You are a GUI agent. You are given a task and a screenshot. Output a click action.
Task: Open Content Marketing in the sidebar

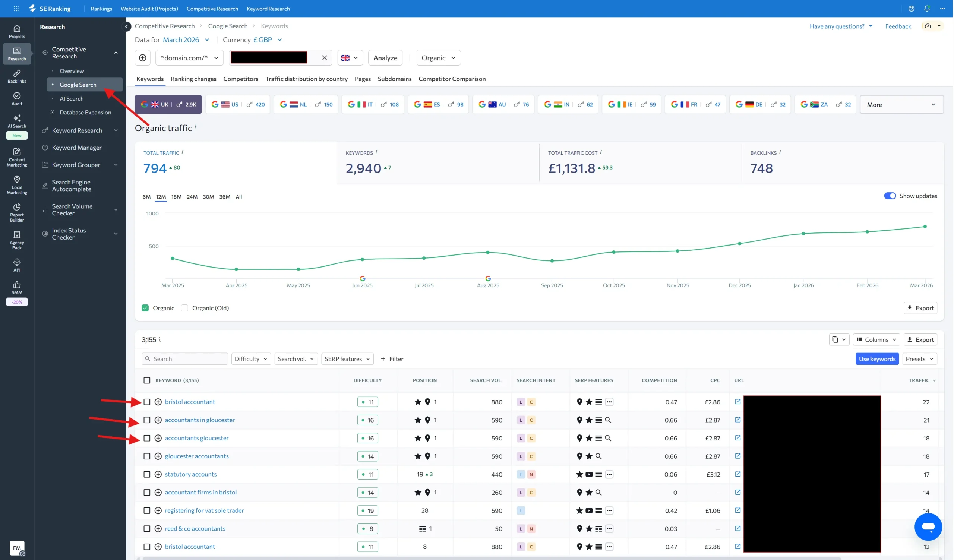pyautogui.click(x=17, y=157)
